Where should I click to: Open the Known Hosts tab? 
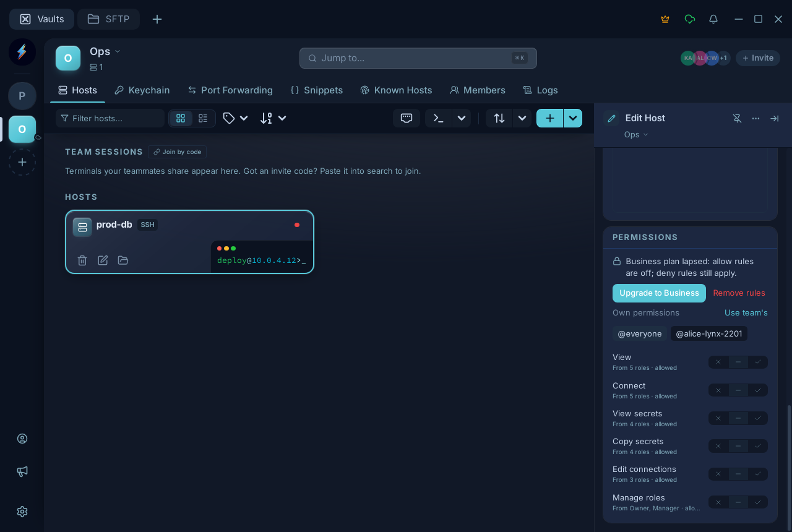pos(396,90)
